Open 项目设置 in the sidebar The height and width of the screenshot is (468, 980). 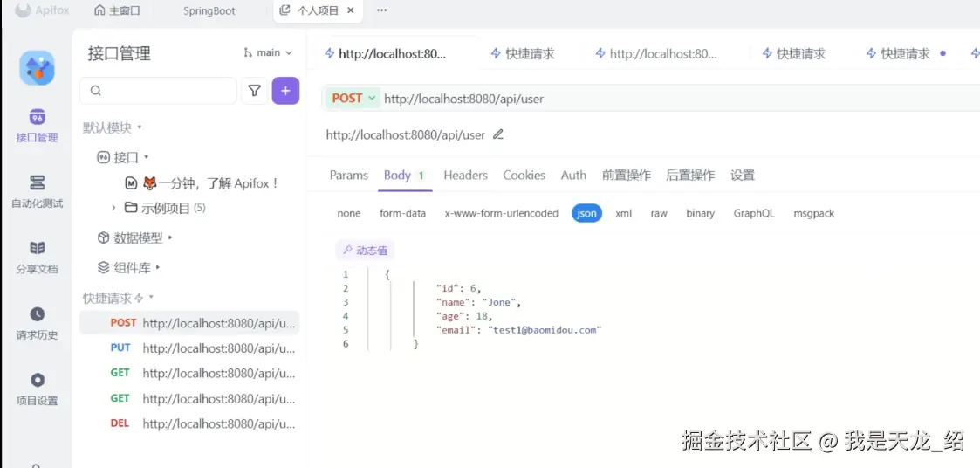click(37, 389)
